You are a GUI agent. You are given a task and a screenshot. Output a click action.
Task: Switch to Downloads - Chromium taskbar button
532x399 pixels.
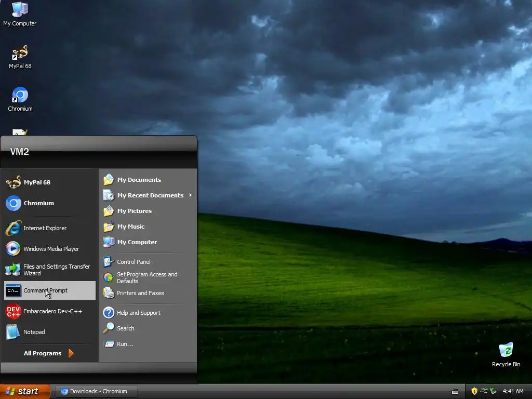pyautogui.click(x=96, y=391)
